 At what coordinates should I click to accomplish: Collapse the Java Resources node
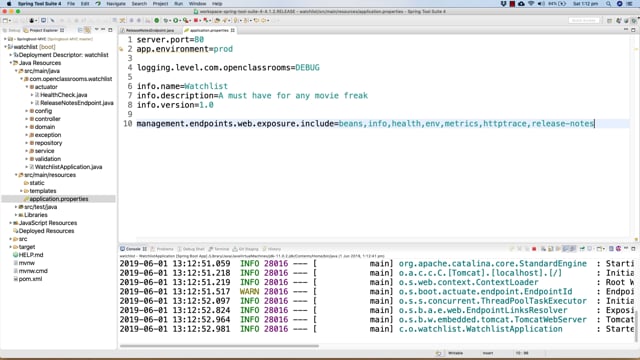(11, 63)
